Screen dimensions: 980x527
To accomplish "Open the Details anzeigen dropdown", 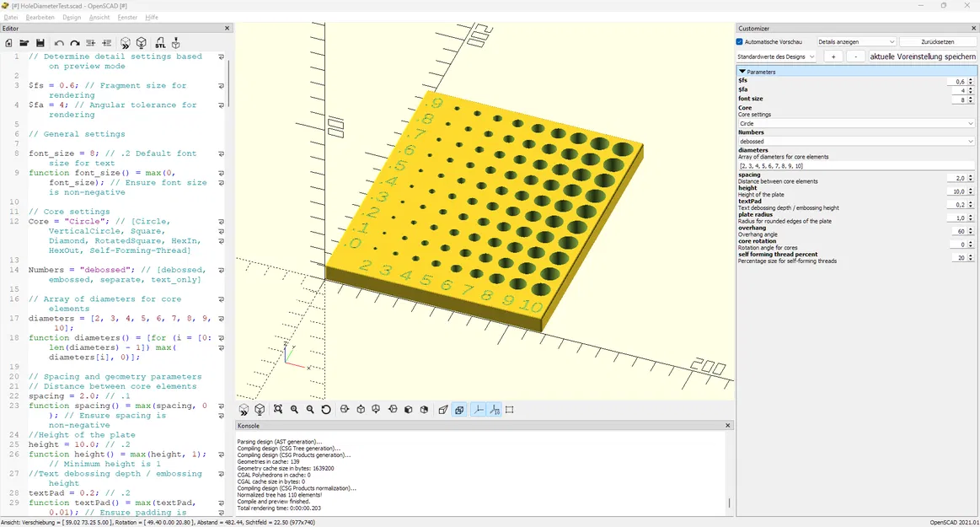I will point(856,42).
